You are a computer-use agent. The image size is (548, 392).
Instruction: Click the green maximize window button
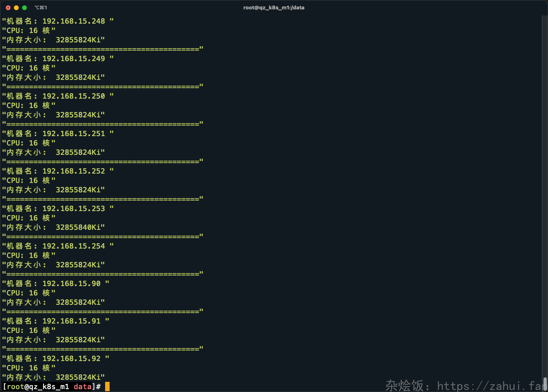[x=24, y=8]
